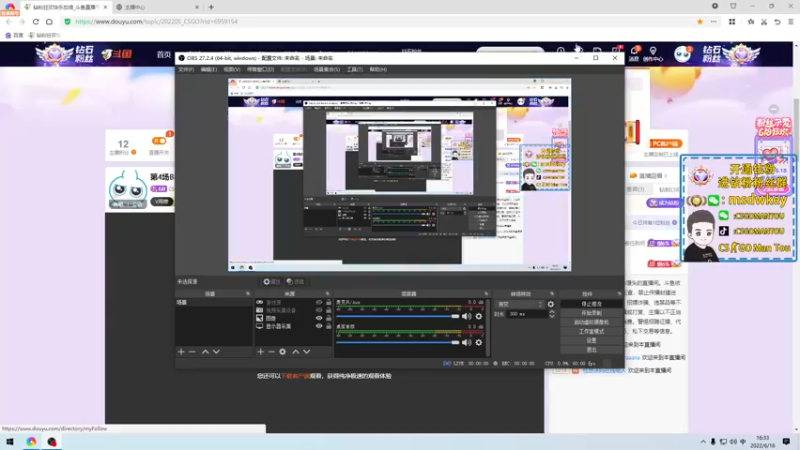
Task: Move the scene down with the Scenes panel arrow
Action: click(216, 352)
